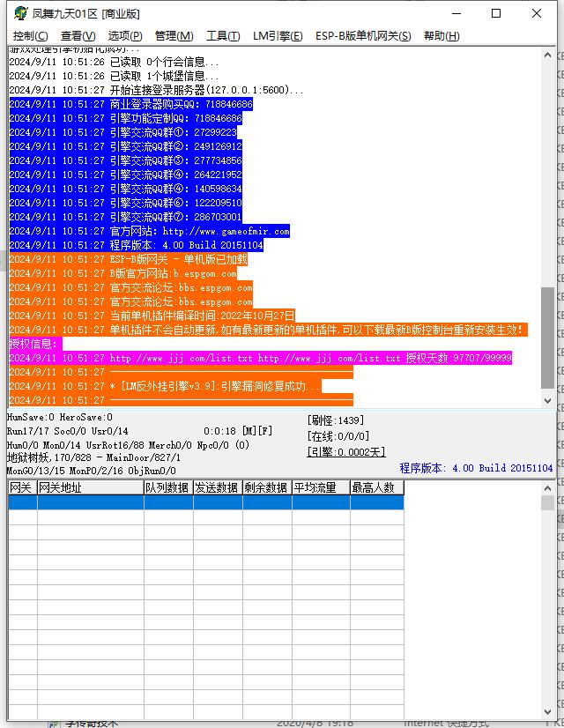564x728 pixels.
Task: Click the [M][F] status indicator
Action: [x=257, y=431]
